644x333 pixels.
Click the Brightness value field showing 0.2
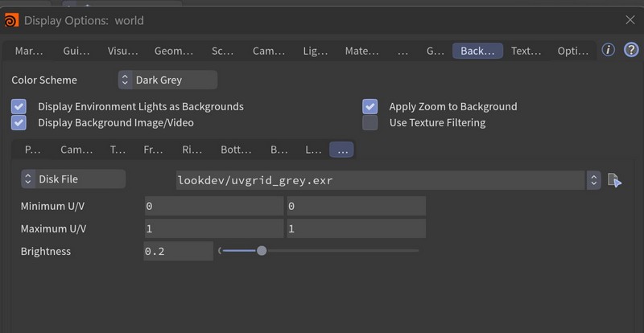[179, 251]
